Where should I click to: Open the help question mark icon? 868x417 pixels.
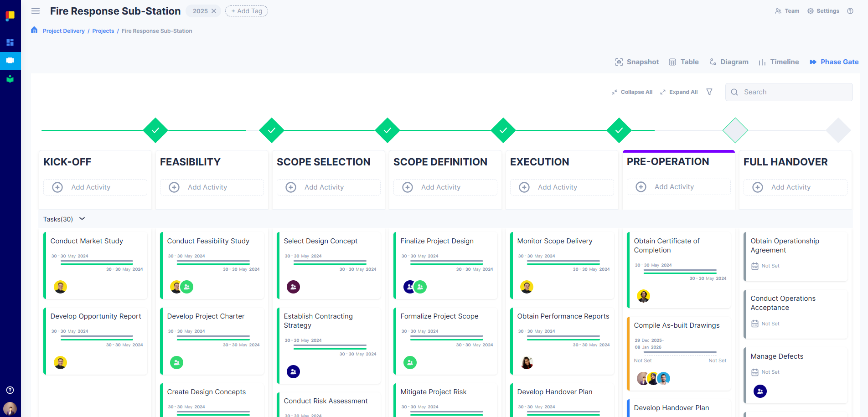pos(850,11)
